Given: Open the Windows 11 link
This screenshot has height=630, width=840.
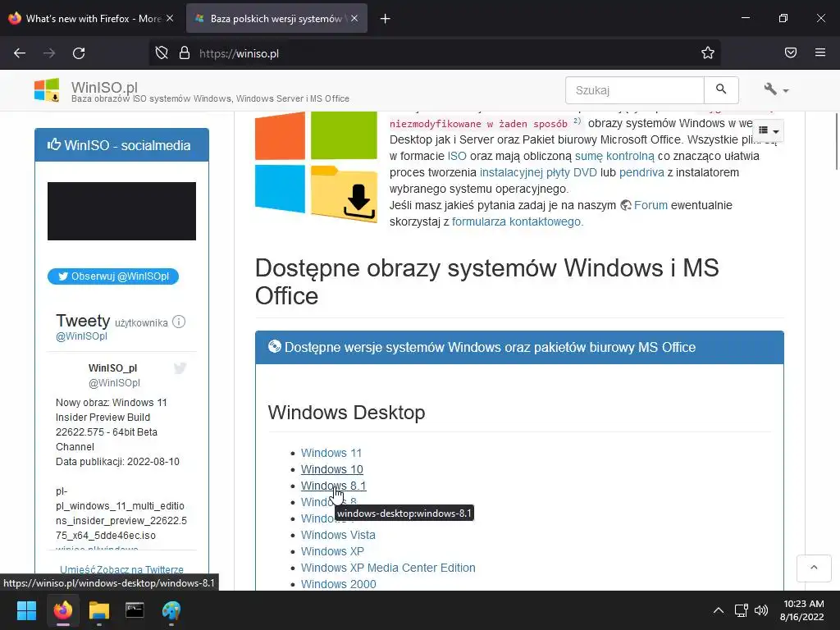Looking at the screenshot, I should pyautogui.click(x=331, y=453).
